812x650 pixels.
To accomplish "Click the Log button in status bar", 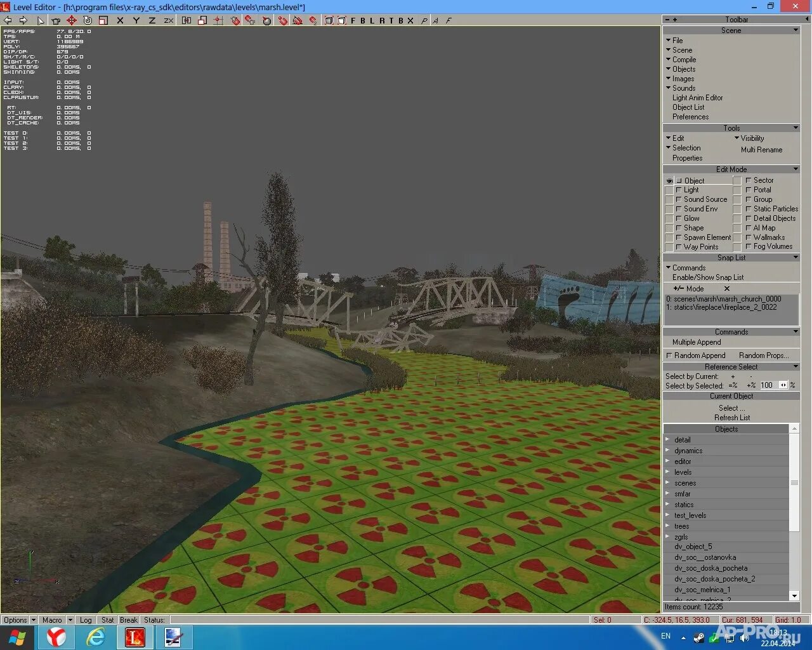I will [86, 620].
